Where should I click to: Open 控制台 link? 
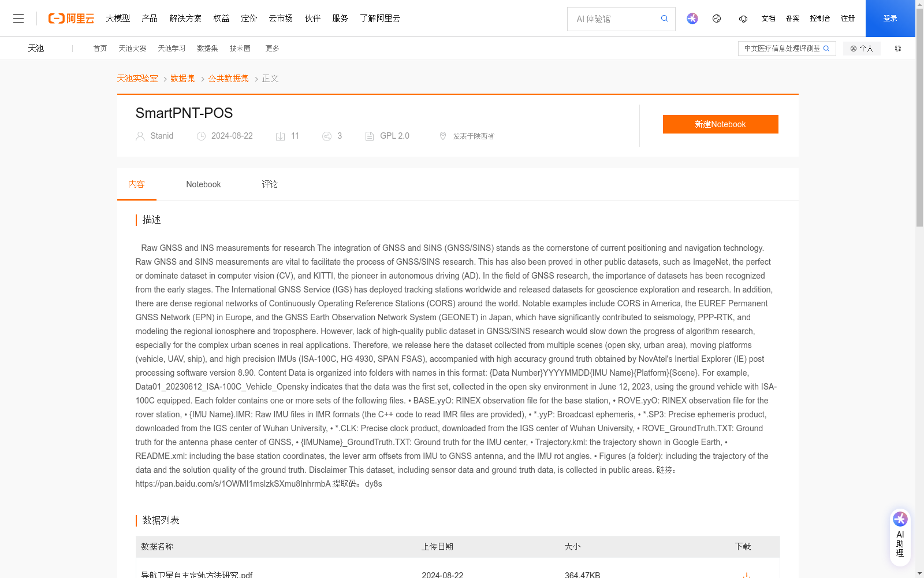pyautogui.click(x=820, y=18)
